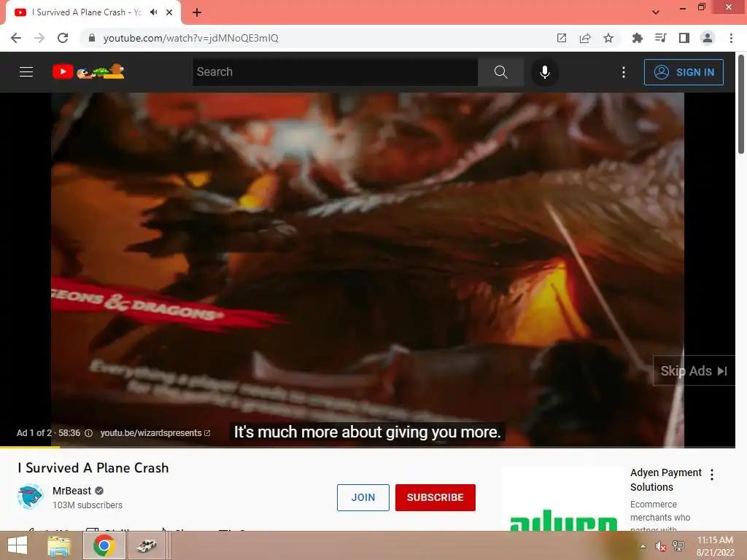Screen dimensions: 747x560
Task: Open Adyen Payment Solutions ad title
Action: (665, 480)
